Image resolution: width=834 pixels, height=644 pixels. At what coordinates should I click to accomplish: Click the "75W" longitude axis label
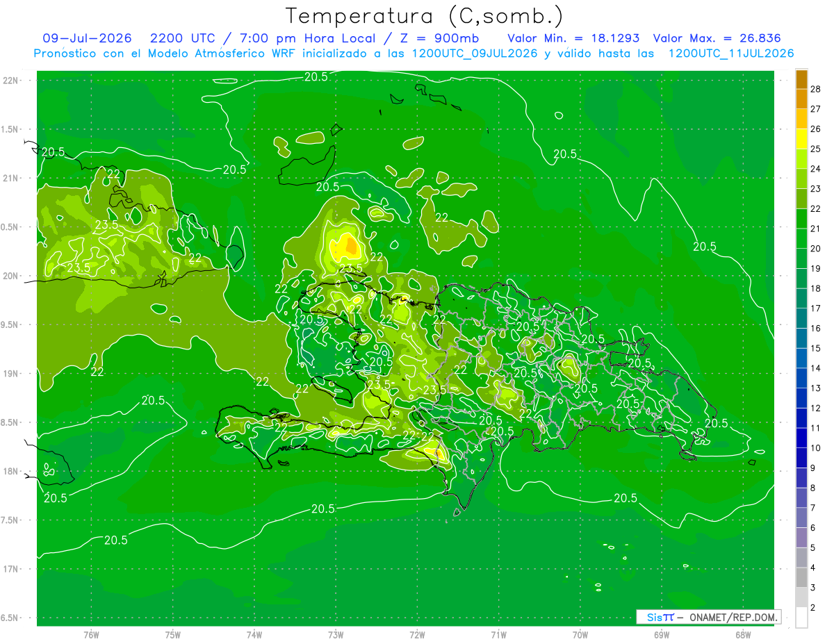[173, 634]
